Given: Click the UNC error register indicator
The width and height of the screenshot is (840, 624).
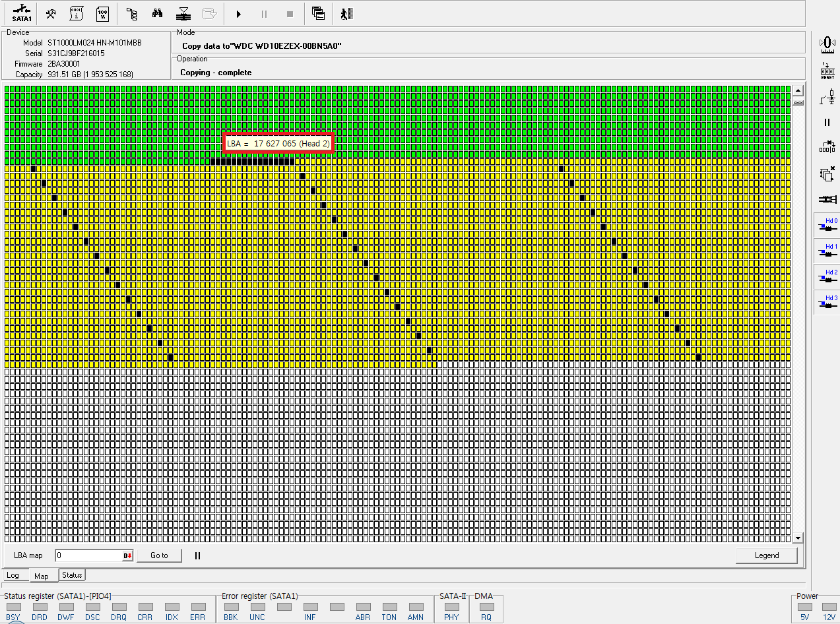Looking at the screenshot, I should point(257,607).
